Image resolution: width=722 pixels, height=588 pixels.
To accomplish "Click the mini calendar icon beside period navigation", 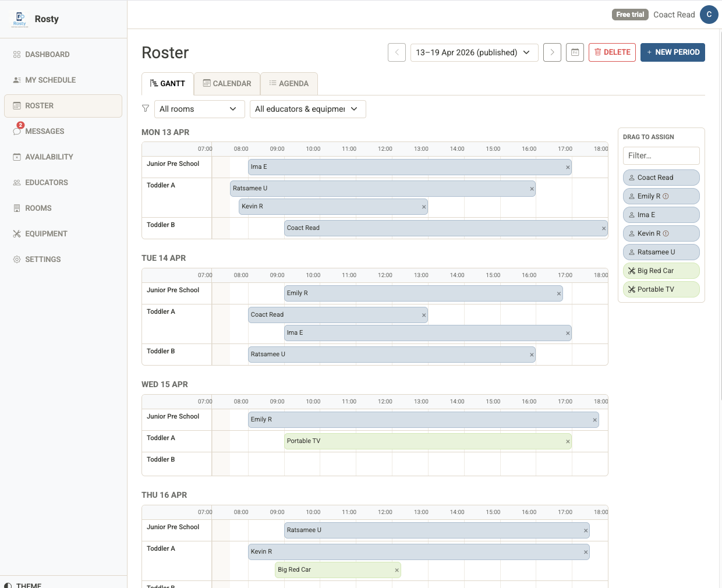I will point(575,52).
